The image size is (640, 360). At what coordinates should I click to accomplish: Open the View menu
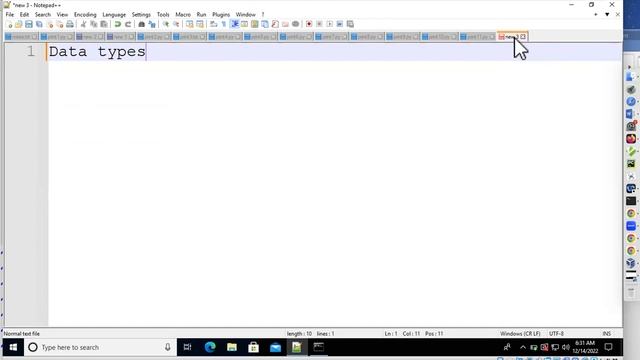[62, 14]
